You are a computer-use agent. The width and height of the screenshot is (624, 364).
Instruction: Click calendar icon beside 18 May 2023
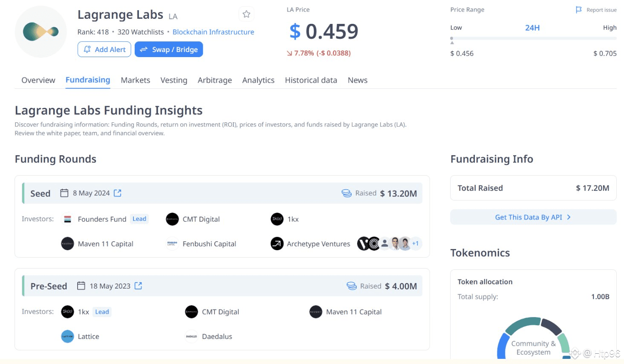81,286
